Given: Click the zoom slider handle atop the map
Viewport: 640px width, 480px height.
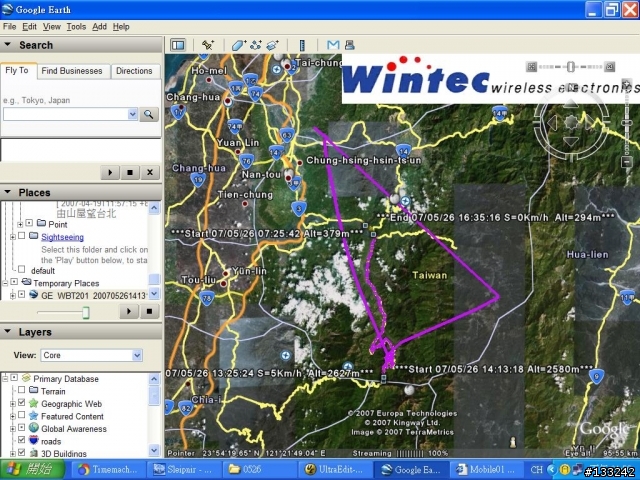Looking at the screenshot, I should [x=571, y=67].
